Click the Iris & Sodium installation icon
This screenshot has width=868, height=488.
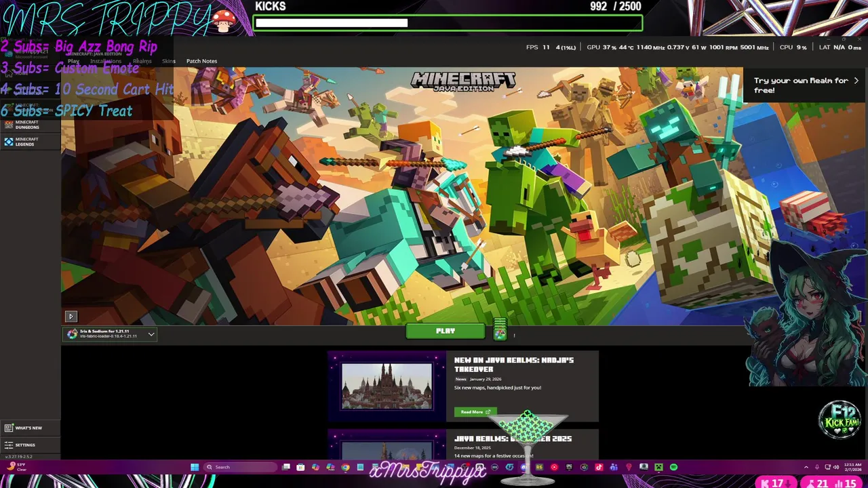(x=73, y=333)
